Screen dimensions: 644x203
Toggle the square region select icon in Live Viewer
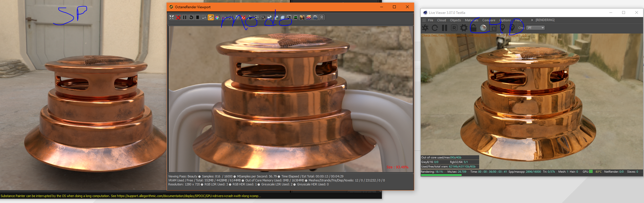pos(493,28)
